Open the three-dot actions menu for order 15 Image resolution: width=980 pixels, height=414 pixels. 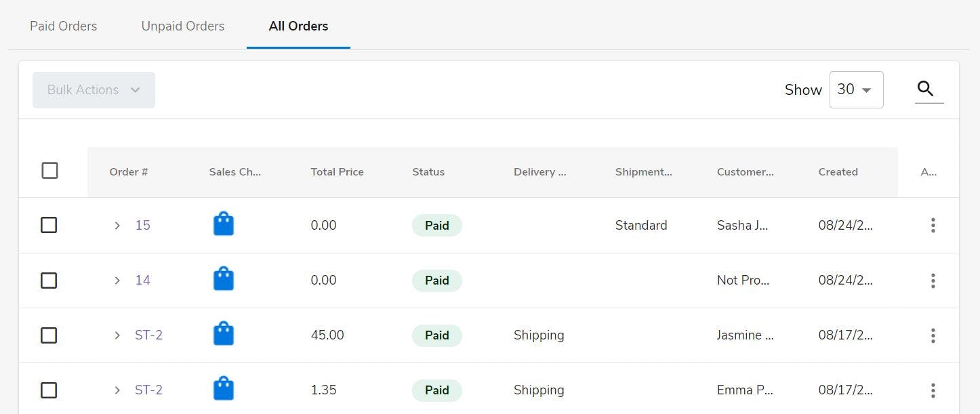pyautogui.click(x=933, y=226)
